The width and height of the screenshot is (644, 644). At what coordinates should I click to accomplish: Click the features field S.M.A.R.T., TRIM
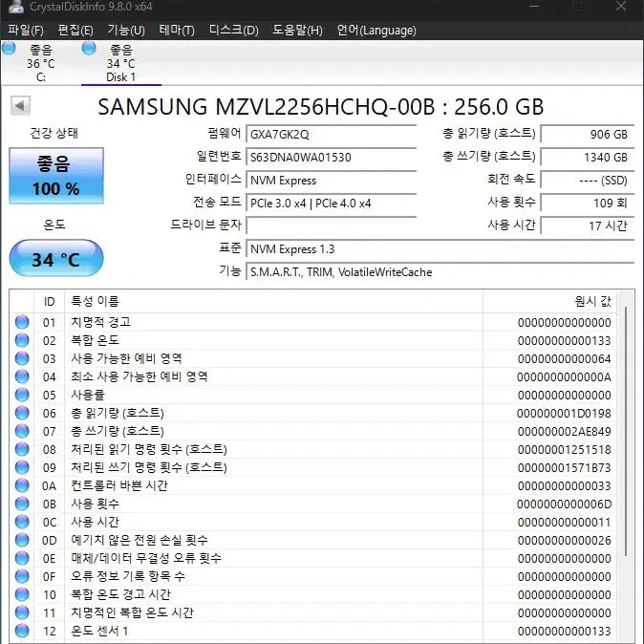tap(440, 272)
